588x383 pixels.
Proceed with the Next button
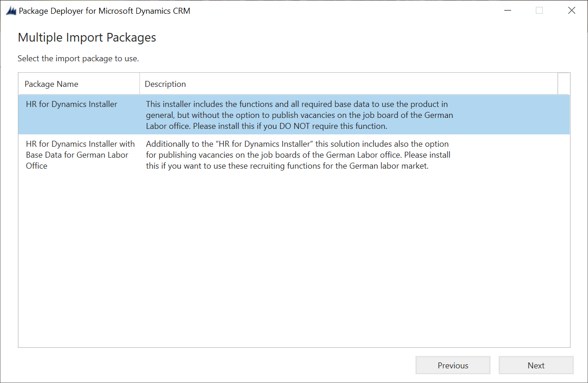tap(536, 366)
